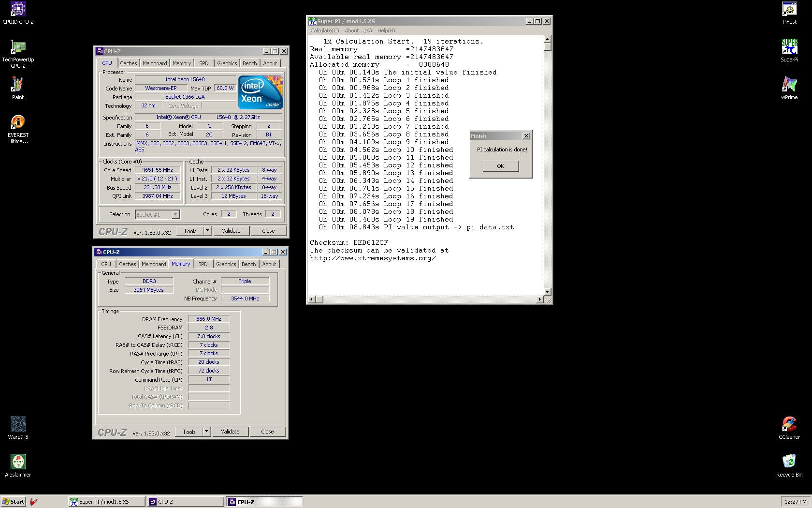Open Calculate(C) menu in Super PI

[325, 30]
